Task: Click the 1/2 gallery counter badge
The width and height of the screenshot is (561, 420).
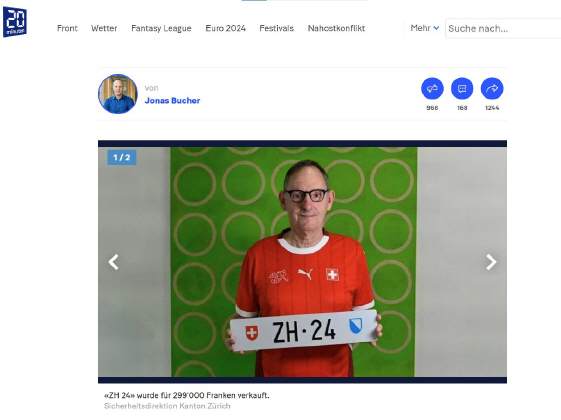Action: [x=122, y=157]
